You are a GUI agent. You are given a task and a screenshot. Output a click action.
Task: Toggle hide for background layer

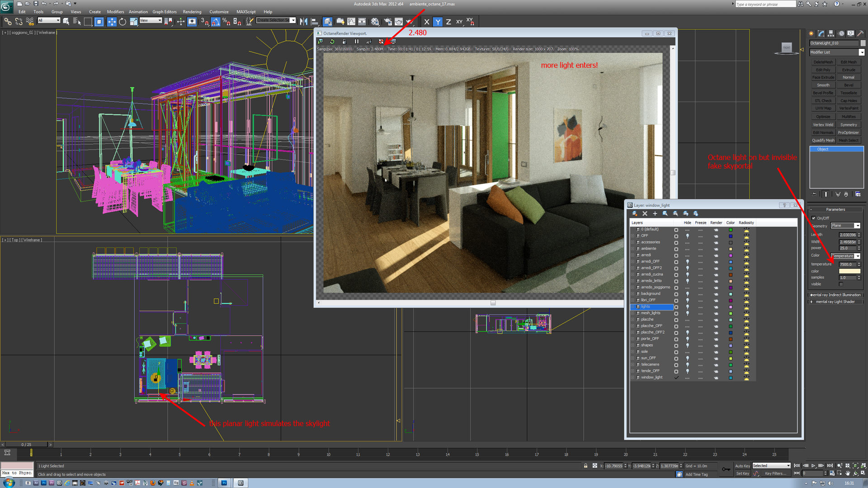click(687, 294)
